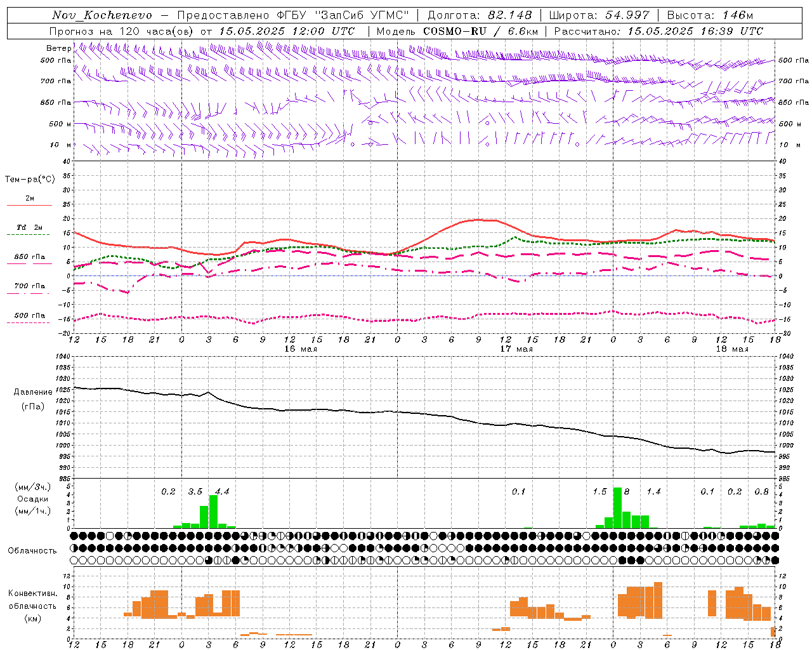812x650 pixels.
Task: Click 'Предоставлено ФГБУ "ЗапСиб УГМС"' text
Action: (x=293, y=15)
